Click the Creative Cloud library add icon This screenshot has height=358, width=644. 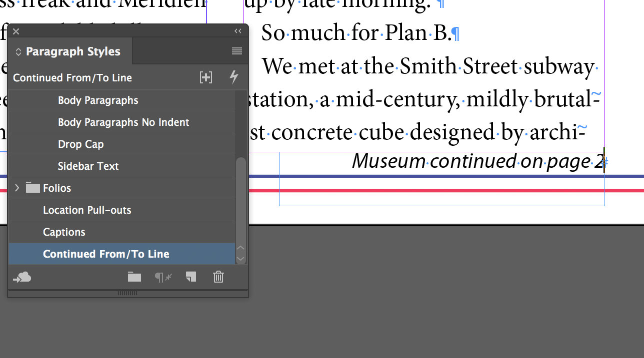coord(22,277)
